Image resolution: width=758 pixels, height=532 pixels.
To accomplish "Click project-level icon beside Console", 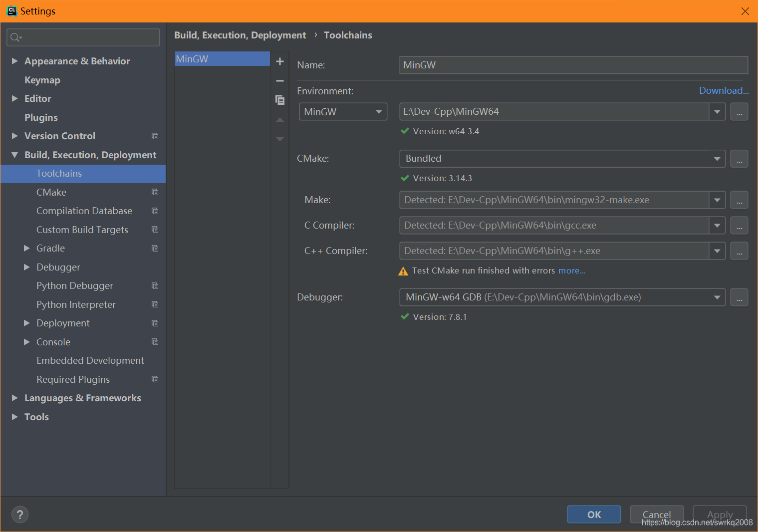I will pos(155,342).
